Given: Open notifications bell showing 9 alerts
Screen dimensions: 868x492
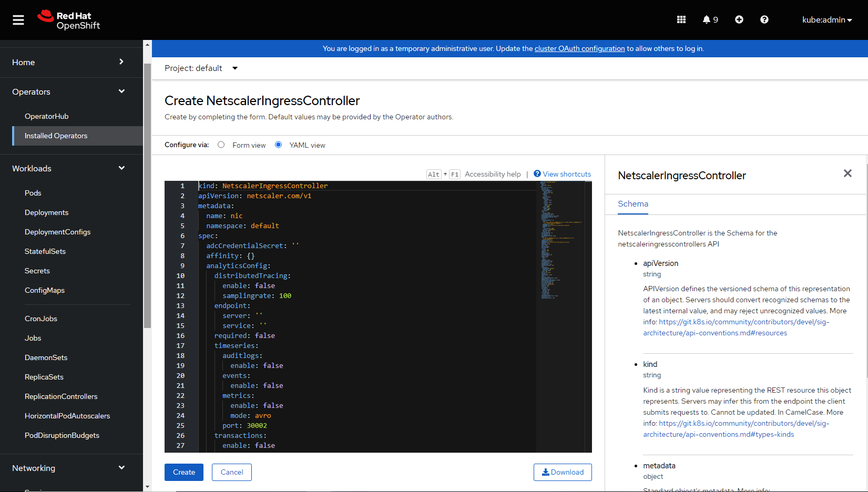Looking at the screenshot, I should (710, 19).
